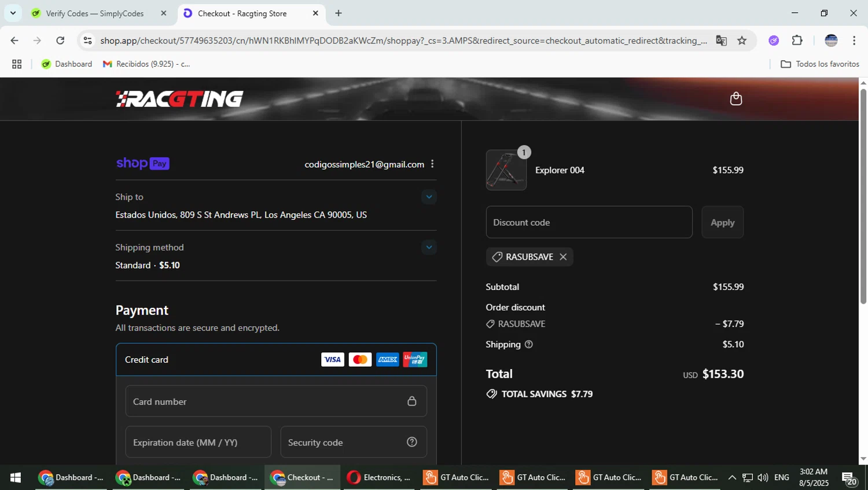Image resolution: width=868 pixels, height=490 pixels.
Task: Open a new browser tab
Action: pyautogui.click(x=339, y=13)
